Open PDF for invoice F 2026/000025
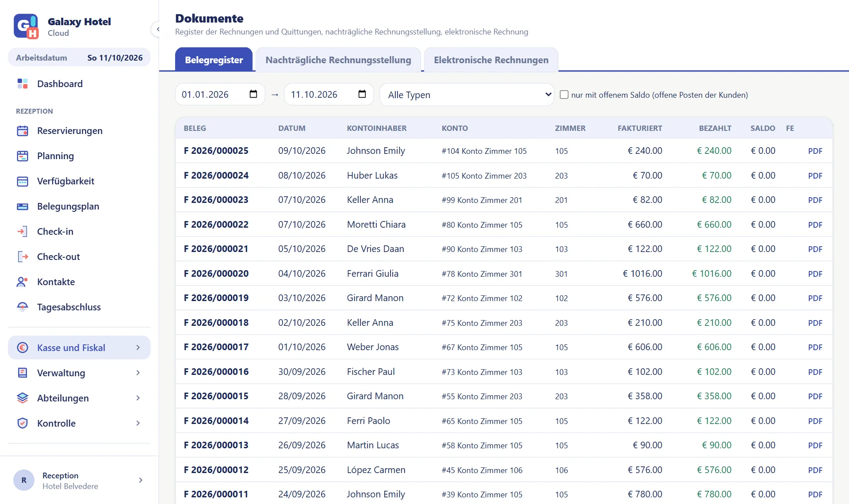Image resolution: width=849 pixels, height=504 pixels. coord(815,151)
